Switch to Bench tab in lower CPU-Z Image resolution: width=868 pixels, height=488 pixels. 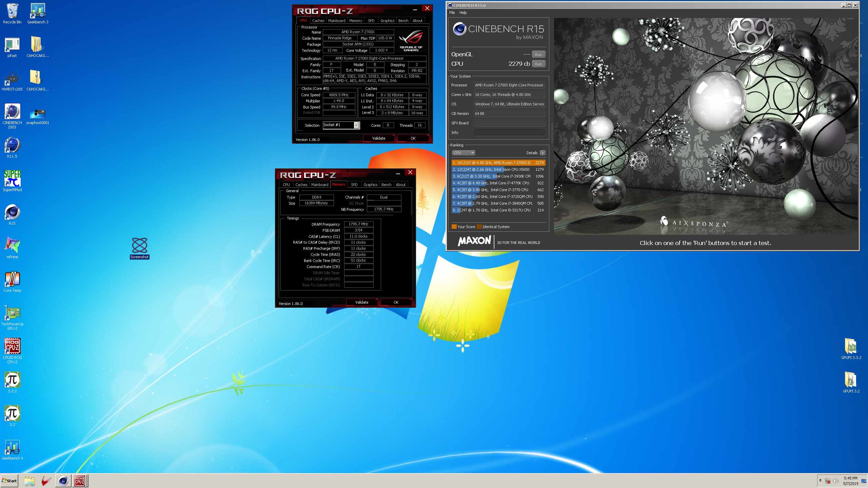[386, 185]
